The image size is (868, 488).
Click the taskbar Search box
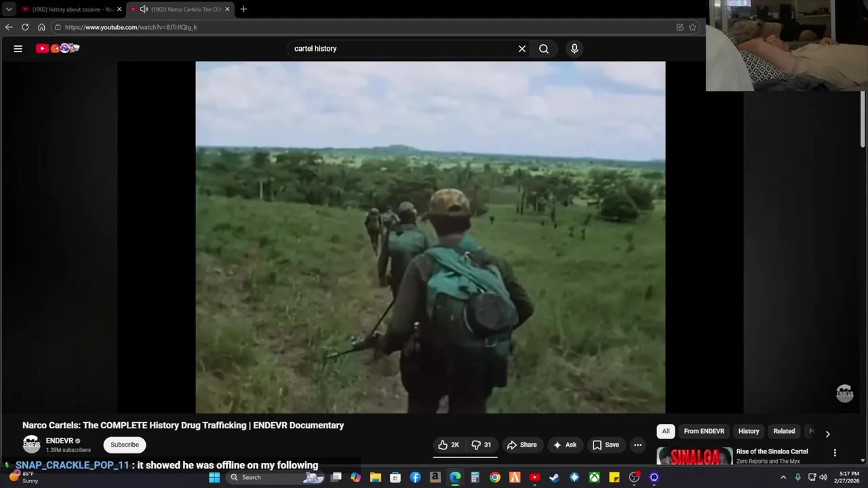[274, 477]
